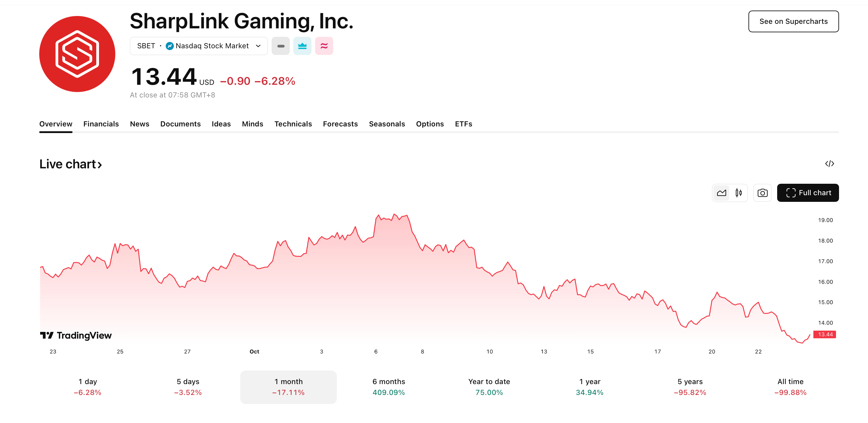
Task: Click the red 13.44 price marker
Action: (825, 334)
